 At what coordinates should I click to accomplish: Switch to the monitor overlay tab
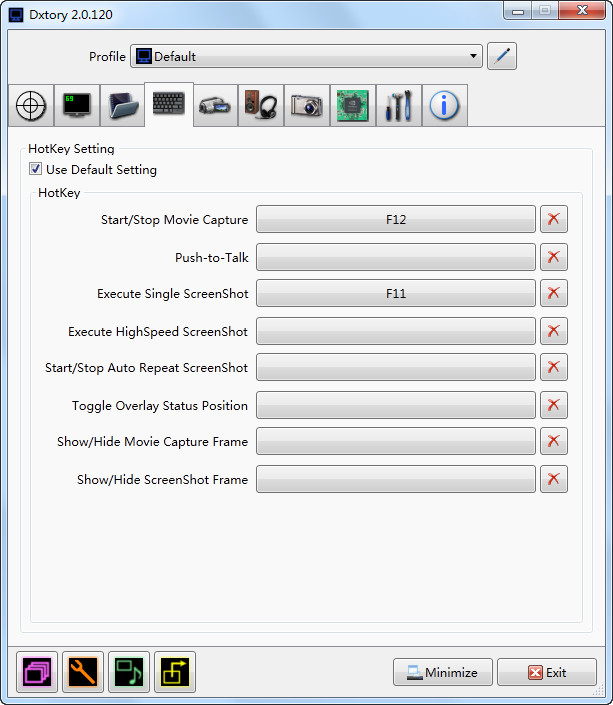(77, 106)
